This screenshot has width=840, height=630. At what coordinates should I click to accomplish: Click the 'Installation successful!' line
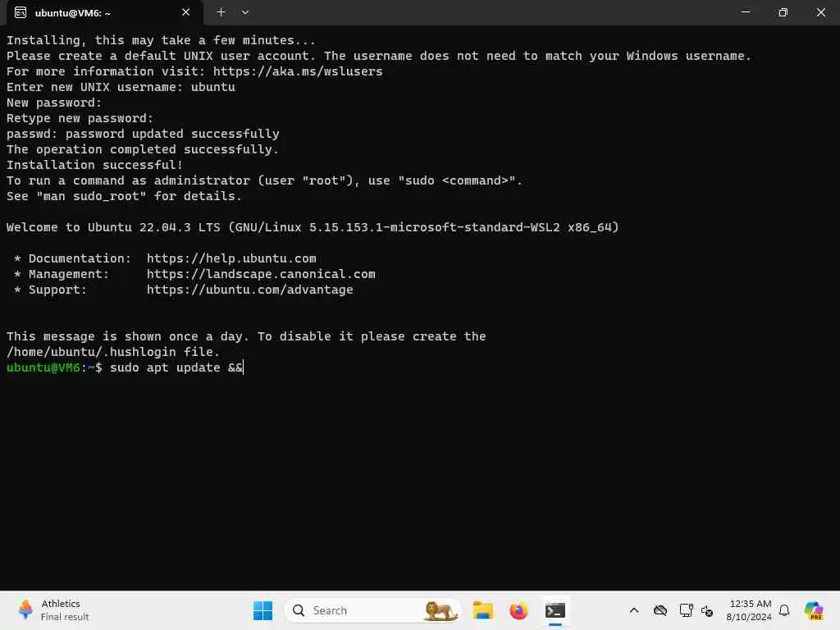coord(94,165)
